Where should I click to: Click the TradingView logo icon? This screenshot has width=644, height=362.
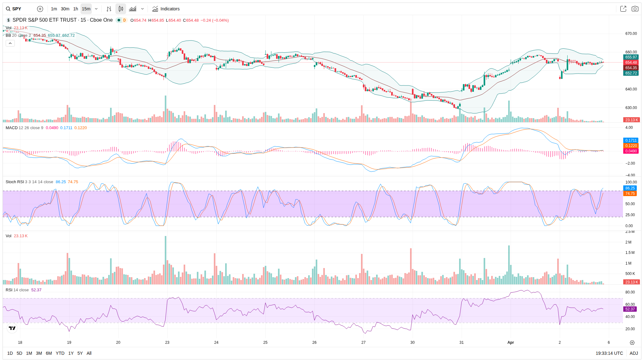(x=12, y=328)
